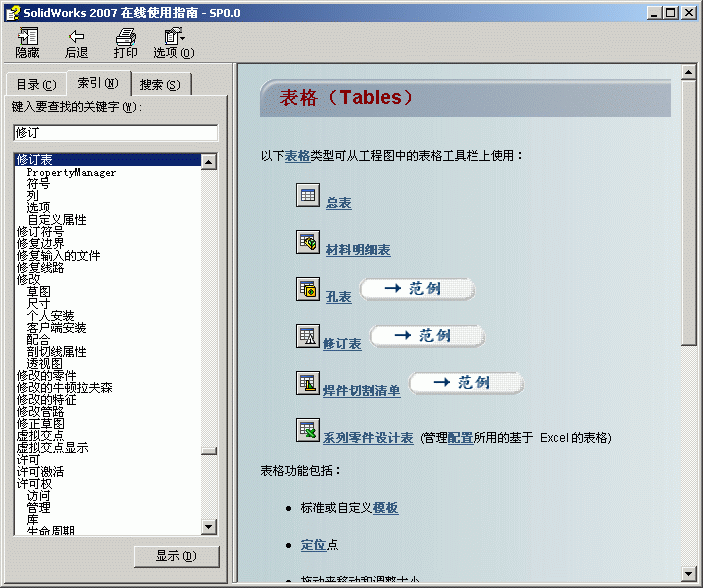Follow the 修订表 link in the topic

(x=342, y=344)
